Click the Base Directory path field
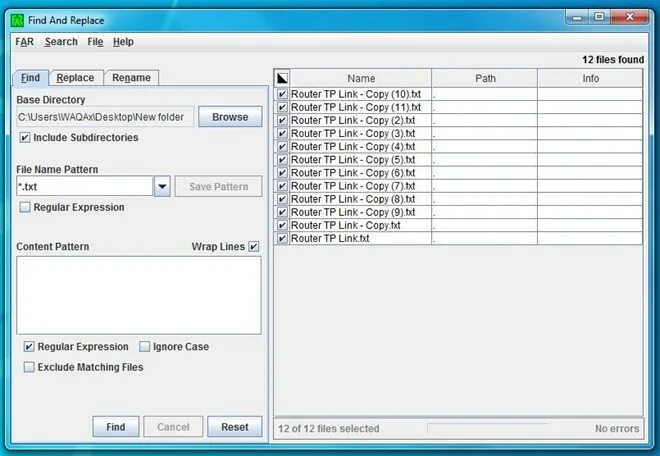The width and height of the screenshot is (660, 456). click(105, 117)
